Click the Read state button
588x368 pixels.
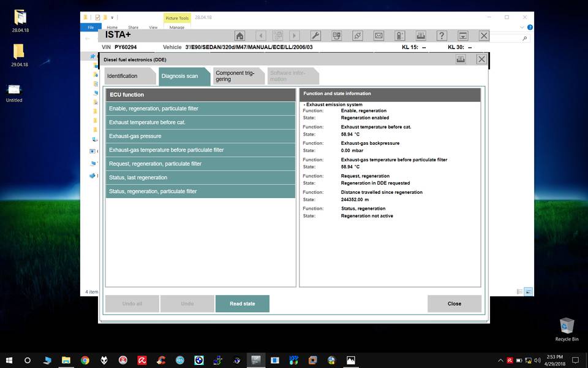click(243, 304)
